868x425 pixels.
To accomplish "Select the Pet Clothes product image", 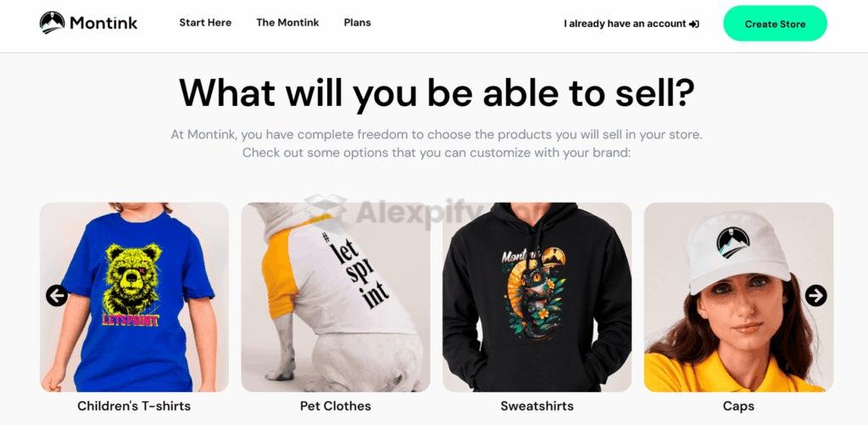I will [x=336, y=297].
